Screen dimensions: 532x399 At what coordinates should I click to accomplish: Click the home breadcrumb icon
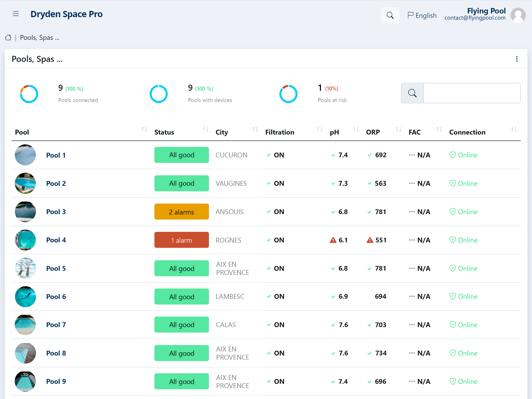coord(8,38)
